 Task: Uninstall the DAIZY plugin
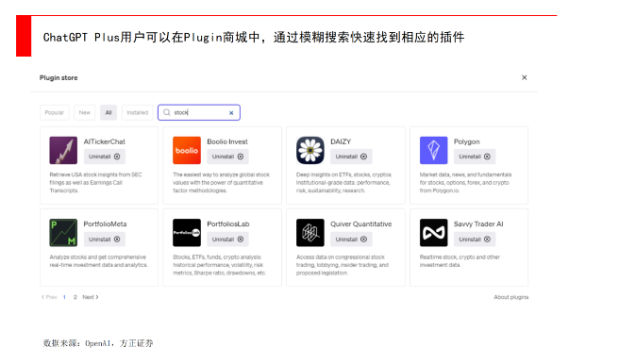(x=351, y=157)
